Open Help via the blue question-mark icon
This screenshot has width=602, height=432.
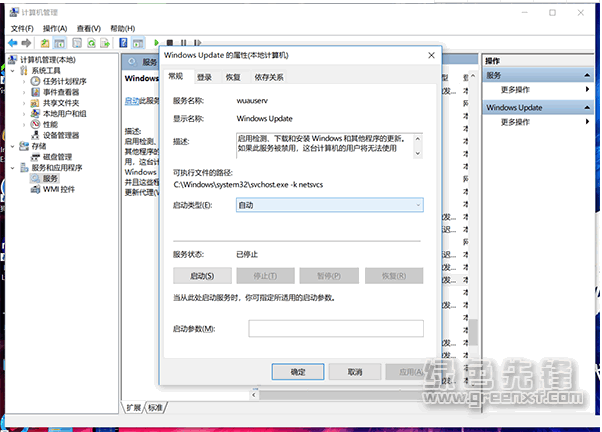click(x=123, y=43)
